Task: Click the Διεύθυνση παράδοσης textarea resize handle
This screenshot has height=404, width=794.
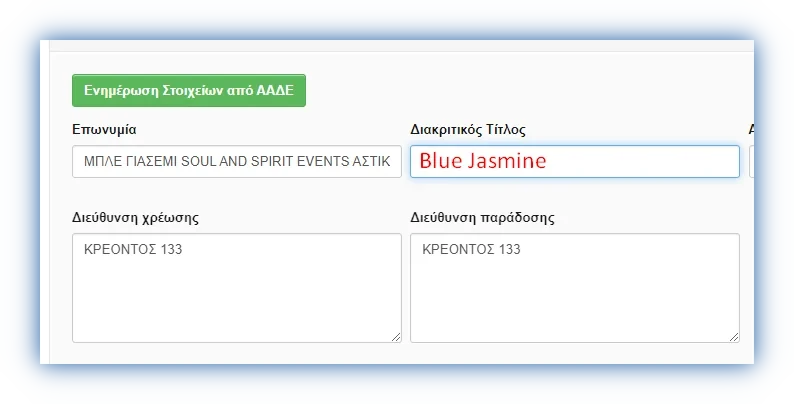Action: (734, 337)
